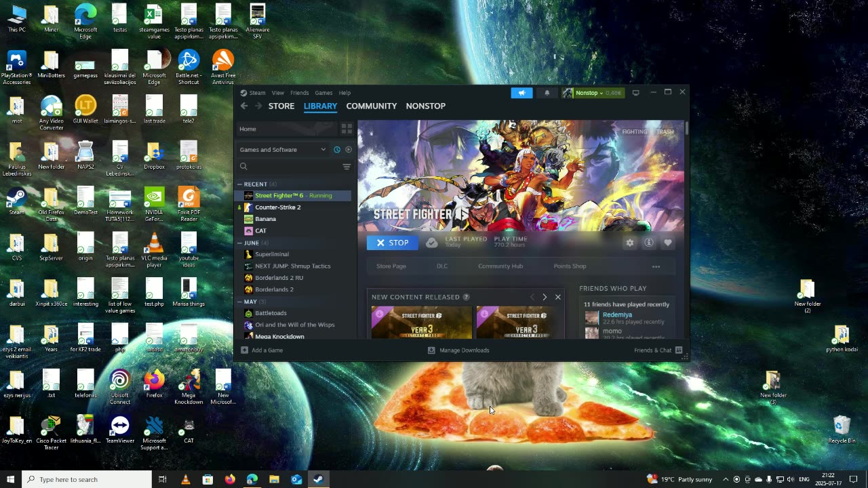Open the Windows Start button
The image size is (868, 488).
10,479
